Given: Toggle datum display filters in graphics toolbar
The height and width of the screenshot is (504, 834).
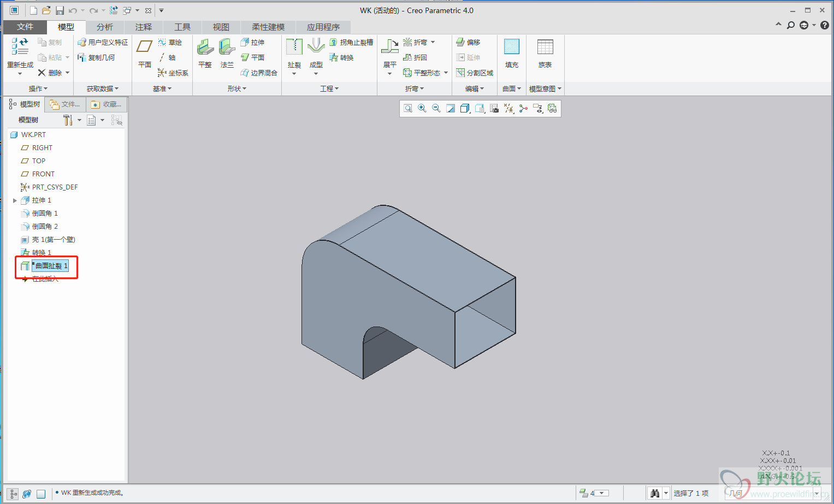Looking at the screenshot, I should point(509,109).
